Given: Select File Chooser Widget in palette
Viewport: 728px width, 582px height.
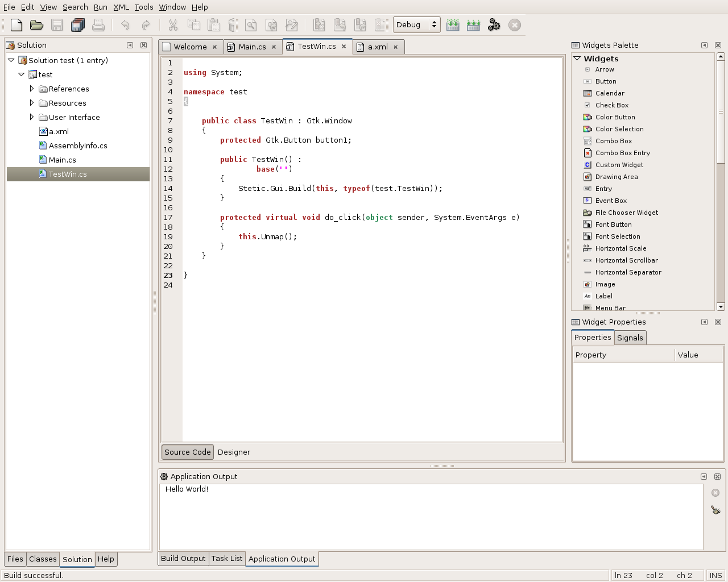Looking at the screenshot, I should [627, 213].
